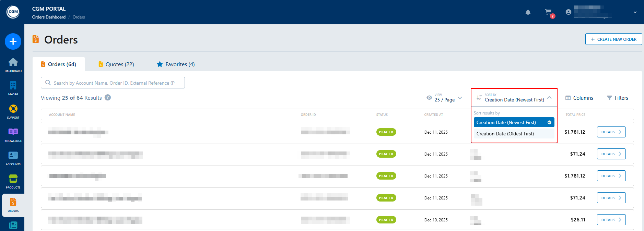
Task: Open Products in the sidebar
Action: (x=13, y=181)
